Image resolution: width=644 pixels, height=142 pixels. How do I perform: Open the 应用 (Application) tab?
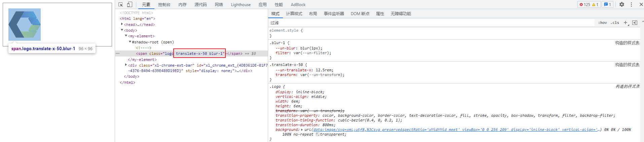click(262, 4)
